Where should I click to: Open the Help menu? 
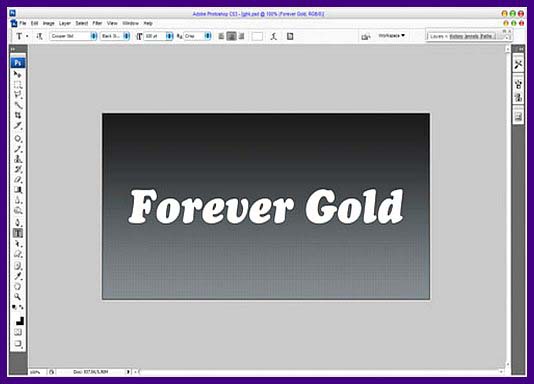coord(148,23)
